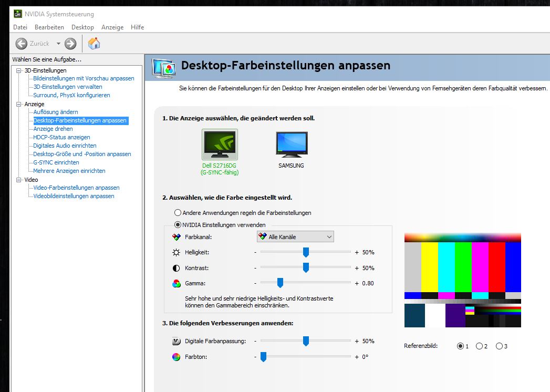Click the Farbton value 0°
Viewport: 550px width, 392px height.
365,357
